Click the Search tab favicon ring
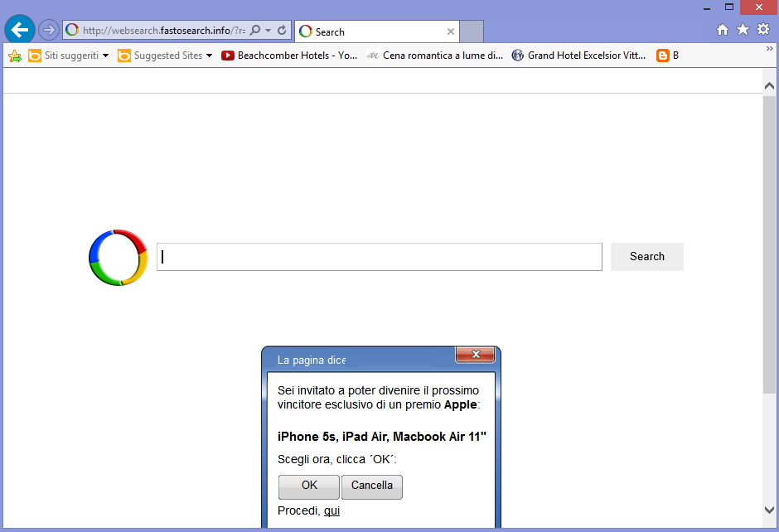779x532 pixels. coord(306,31)
